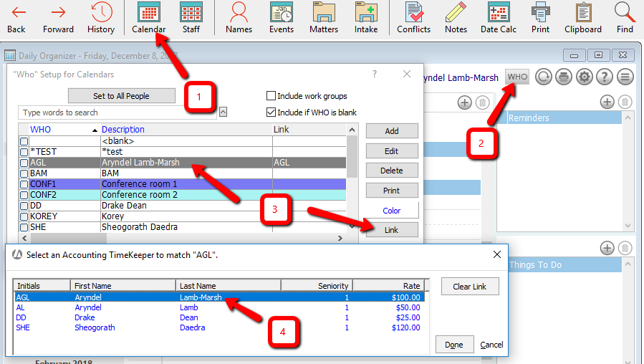The image size is (644, 364).
Task: Open History from the toolbar
Action: click(101, 17)
